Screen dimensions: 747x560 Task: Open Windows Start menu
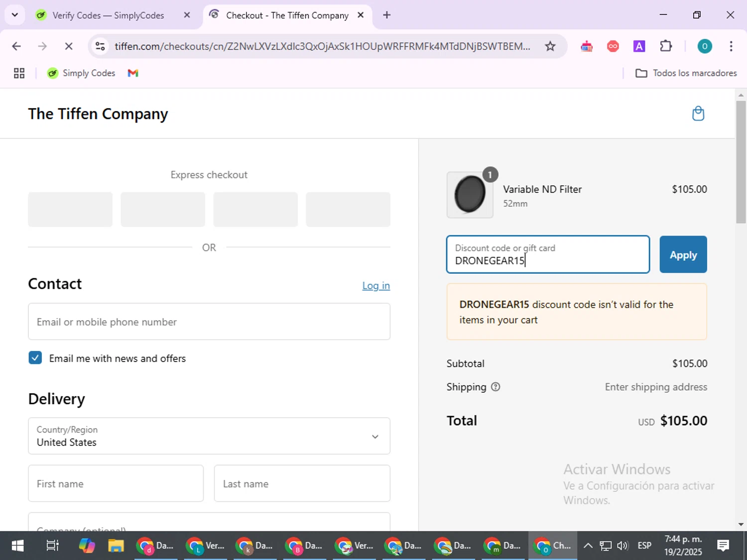[x=17, y=546]
